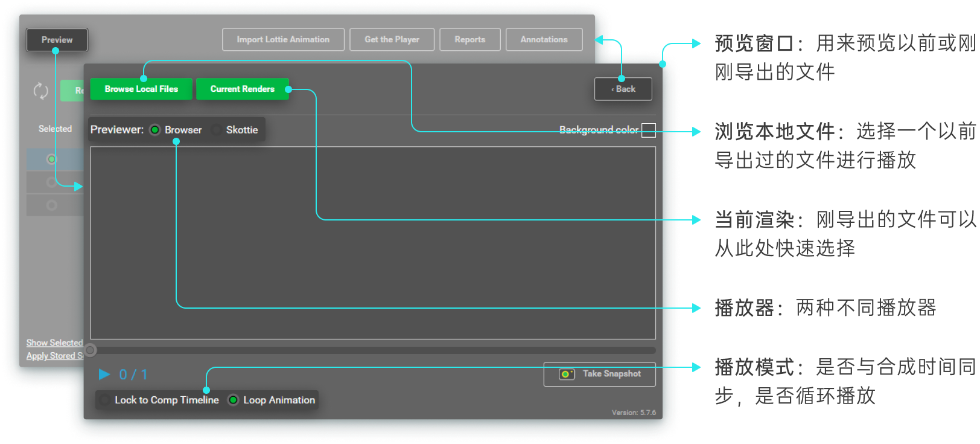
Task: Open the Preview panel
Action: coord(57,40)
